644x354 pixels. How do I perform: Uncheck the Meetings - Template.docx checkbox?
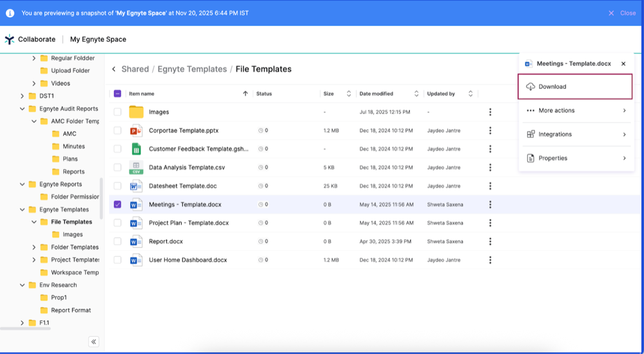click(117, 204)
